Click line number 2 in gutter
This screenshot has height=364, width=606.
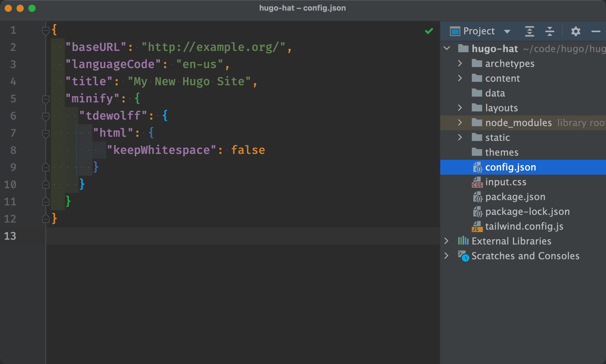tap(13, 47)
